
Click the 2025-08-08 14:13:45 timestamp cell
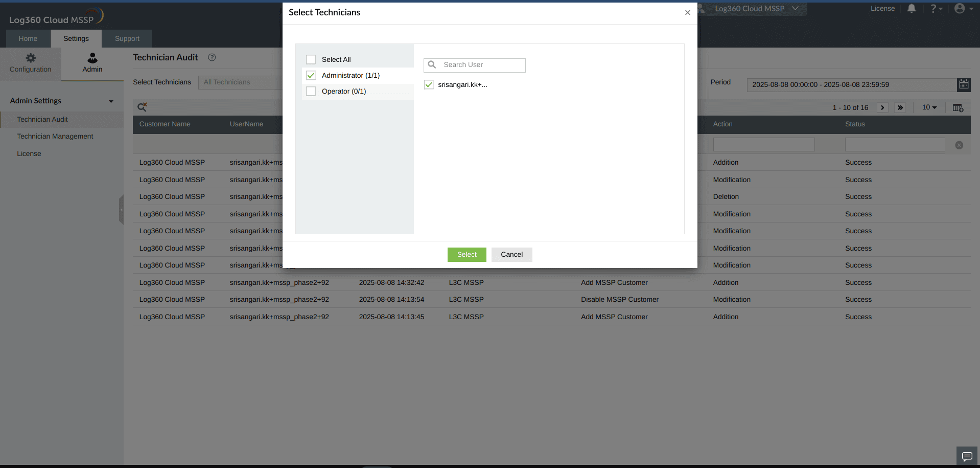pos(391,317)
